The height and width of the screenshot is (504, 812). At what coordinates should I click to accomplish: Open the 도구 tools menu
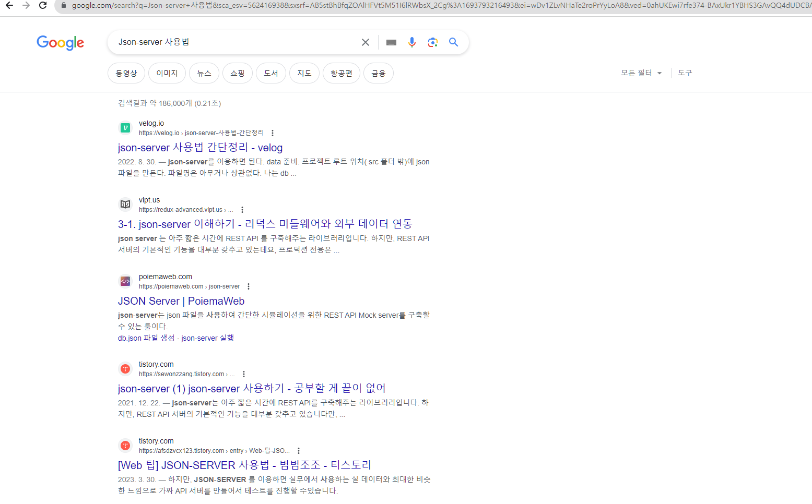[x=685, y=73]
